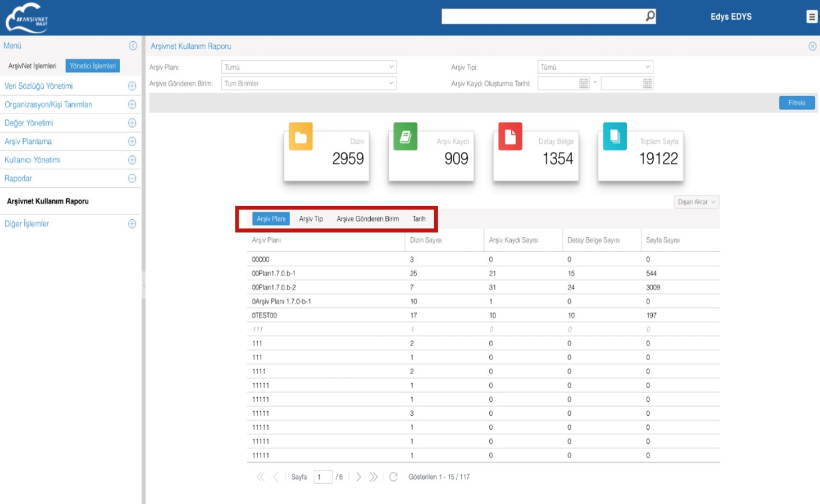Close the Arşivnet Kullanım Raporu panel
This screenshot has width=820, height=504.
tap(812, 46)
